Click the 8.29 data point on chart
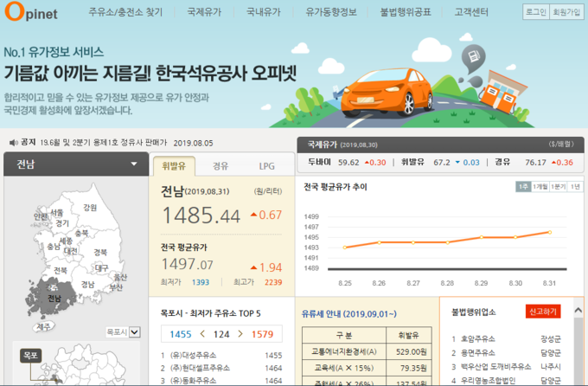 tap(482, 237)
